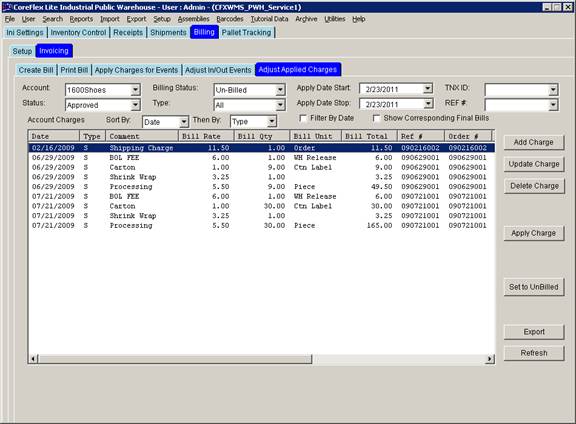Open the Archive menu
This screenshot has width=576, height=424.
[306, 19]
